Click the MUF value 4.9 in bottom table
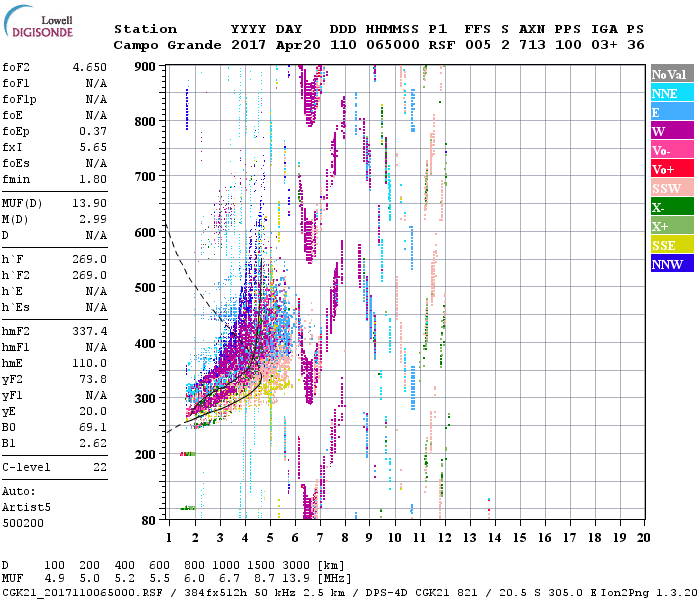The image size is (700, 600). pos(54,578)
